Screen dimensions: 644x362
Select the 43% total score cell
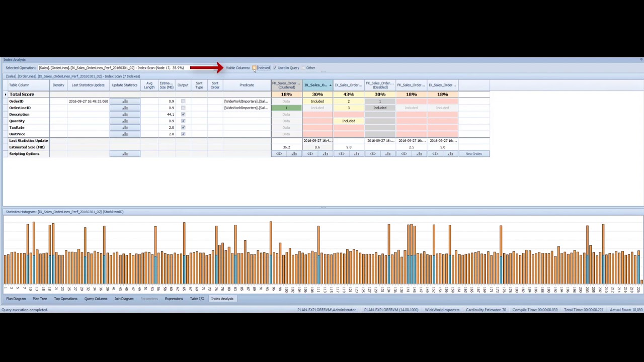(x=349, y=95)
